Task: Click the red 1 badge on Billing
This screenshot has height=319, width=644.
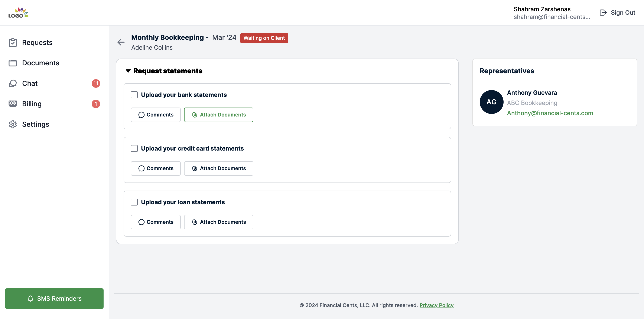Action: tap(96, 104)
